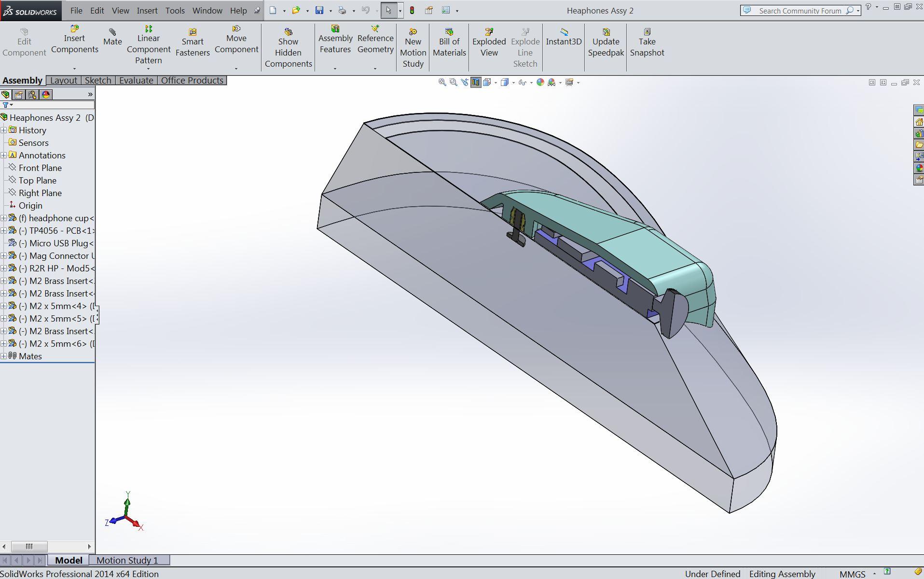The width and height of the screenshot is (924, 579).
Task: Expand the Annotations tree node
Action: (4, 155)
